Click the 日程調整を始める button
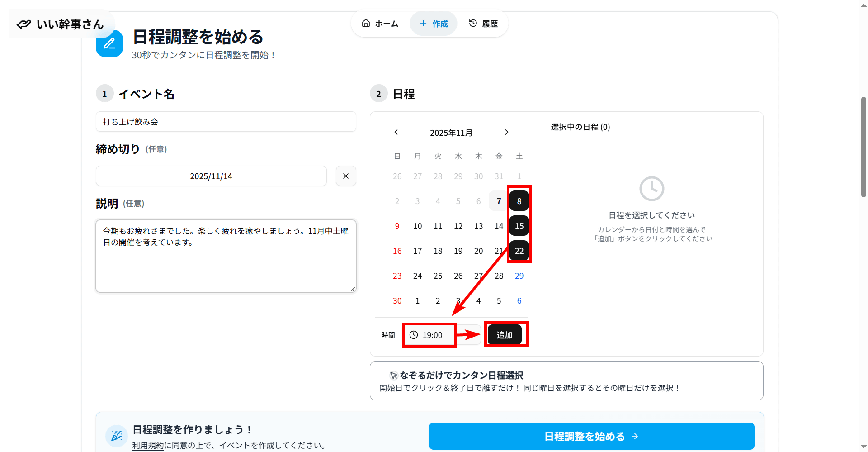 [x=591, y=436]
